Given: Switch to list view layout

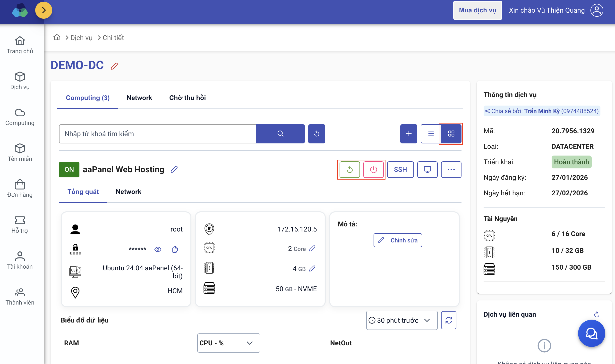Looking at the screenshot, I should click(431, 134).
